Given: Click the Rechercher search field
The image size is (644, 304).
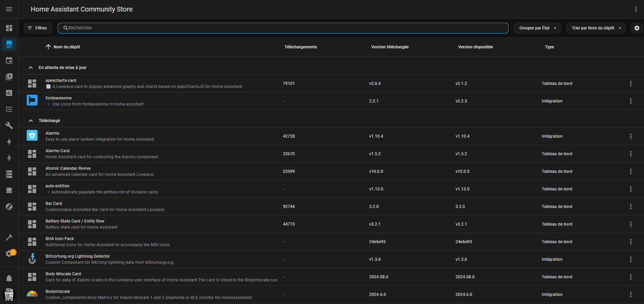Looking at the screenshot, I should tap(283, 28).
